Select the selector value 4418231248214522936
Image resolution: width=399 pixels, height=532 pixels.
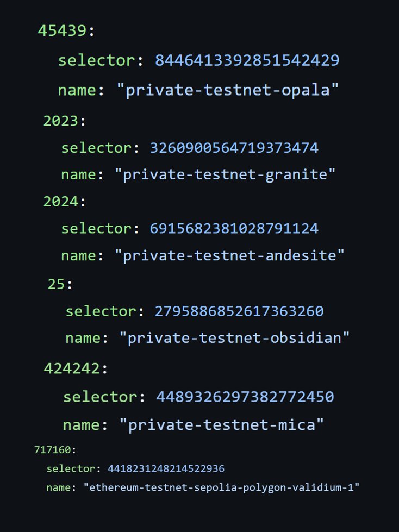pyautogui.click(x=166, y=468)
